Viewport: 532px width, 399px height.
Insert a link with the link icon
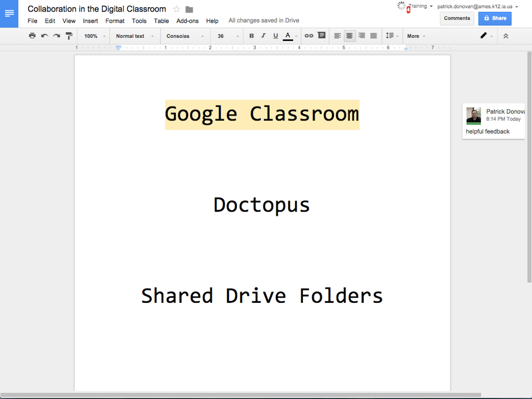310,36
